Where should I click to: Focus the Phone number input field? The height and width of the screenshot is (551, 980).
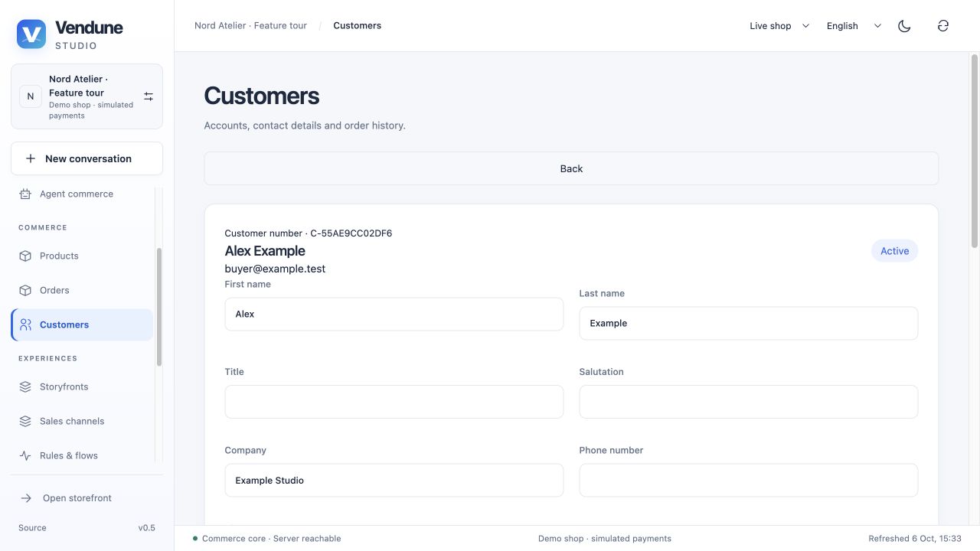(749, 481)
